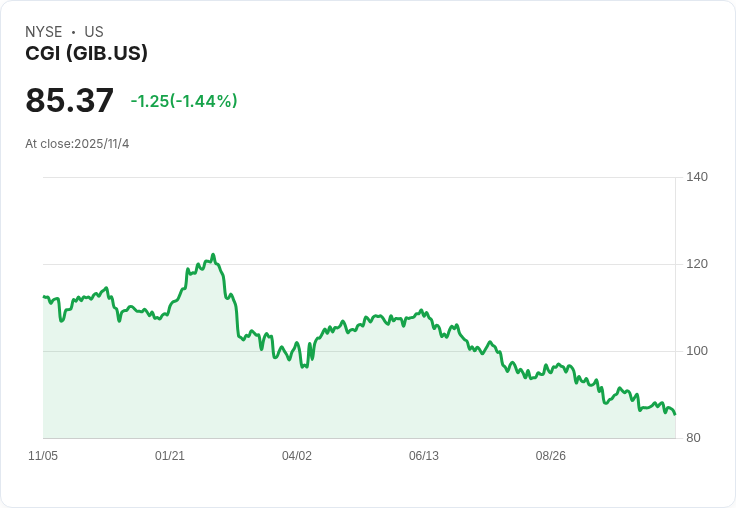Image resolution: width=736 pixels, height=508 pixels.
Task: Click the -1.25(-1.44%) price change
Action: coord(184,101)
